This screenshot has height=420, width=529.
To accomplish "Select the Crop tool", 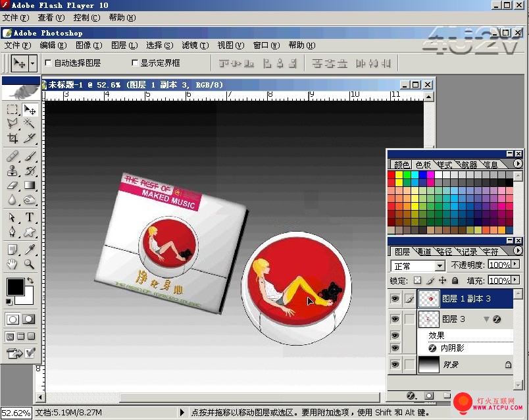I will (x=13, y=138).
